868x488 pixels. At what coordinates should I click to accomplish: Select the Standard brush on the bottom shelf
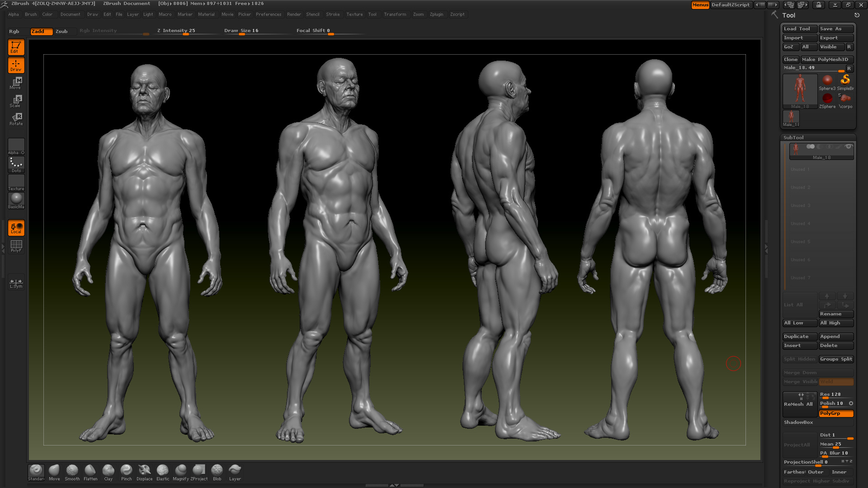(36, 472)
